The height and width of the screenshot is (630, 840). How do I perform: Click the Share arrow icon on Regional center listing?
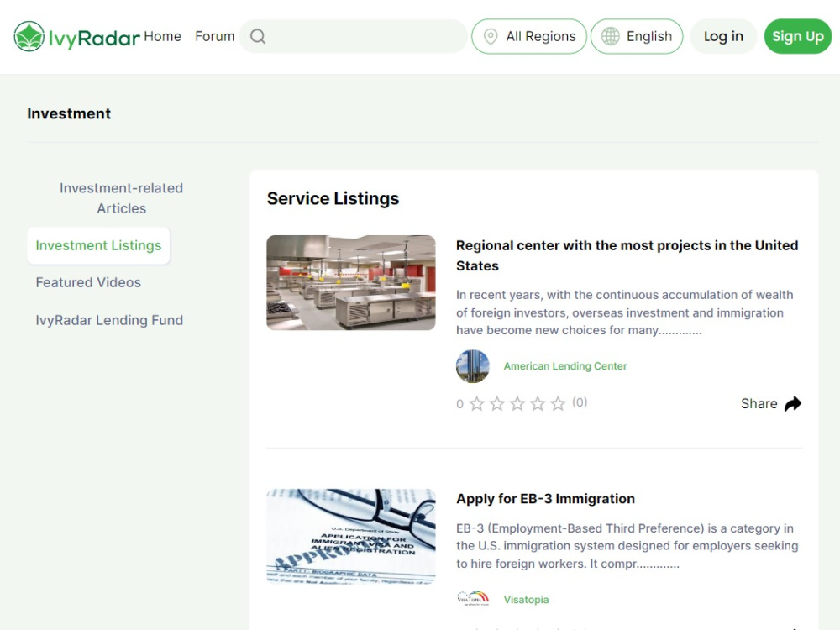[x=793, y=403]
